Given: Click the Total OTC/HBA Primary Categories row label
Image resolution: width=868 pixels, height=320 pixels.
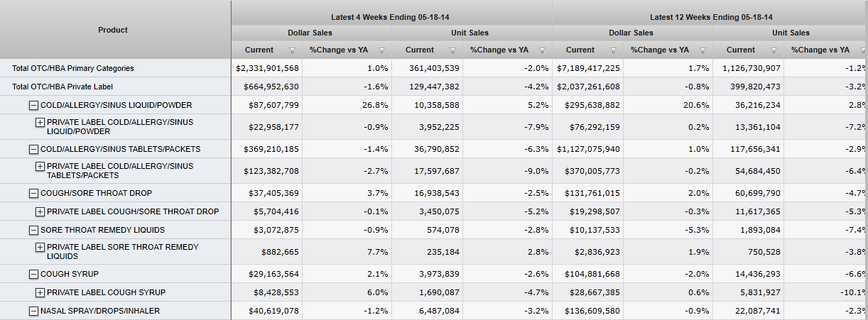Looking at the screenshot, I should 72,68.
